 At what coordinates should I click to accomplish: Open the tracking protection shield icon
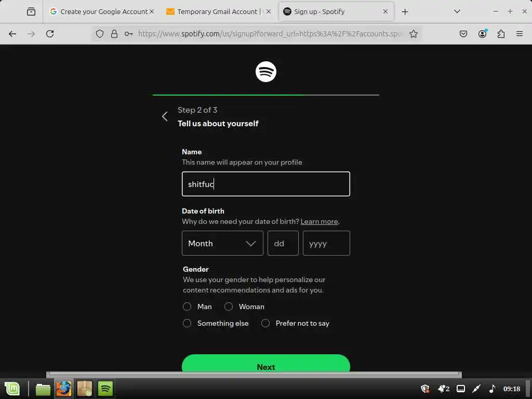click(x=99, y=34)
